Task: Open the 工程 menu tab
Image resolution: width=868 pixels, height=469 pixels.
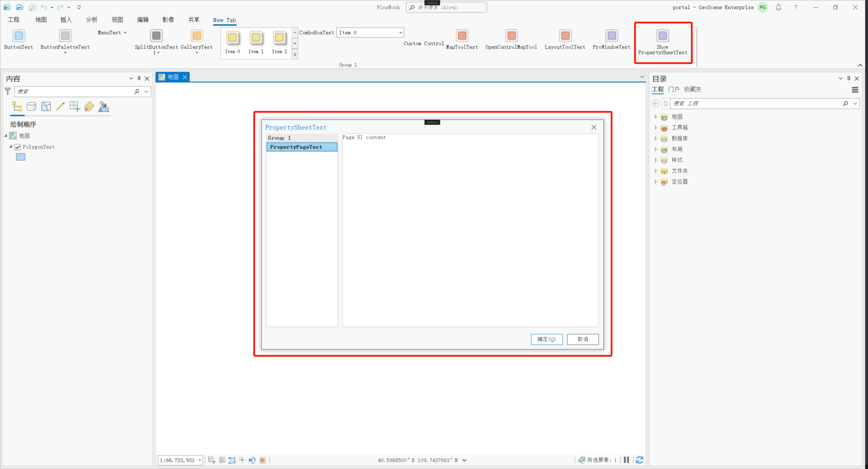Action: pos(14,20)
